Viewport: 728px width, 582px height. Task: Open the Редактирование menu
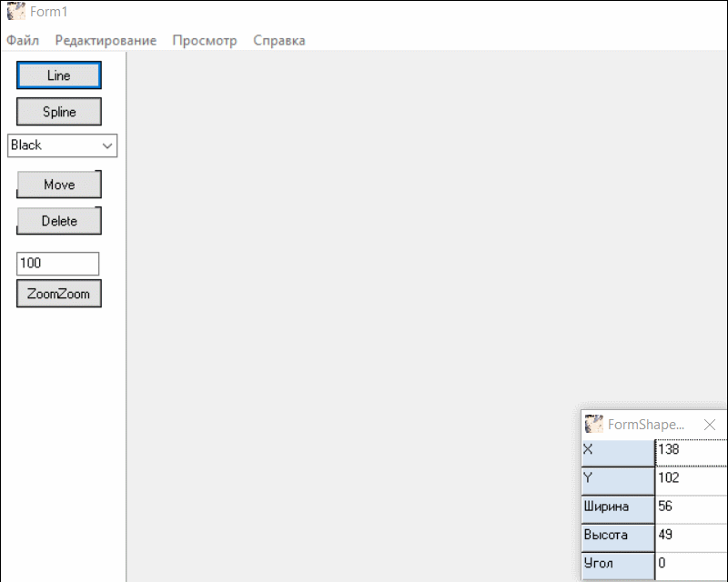click(x=106, y=40)
